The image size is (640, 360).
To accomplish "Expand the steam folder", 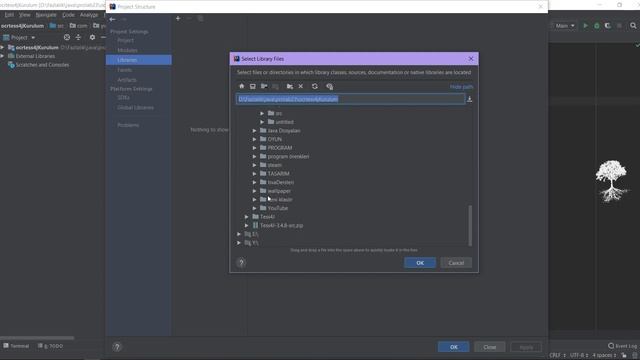I will click(254, 165).
